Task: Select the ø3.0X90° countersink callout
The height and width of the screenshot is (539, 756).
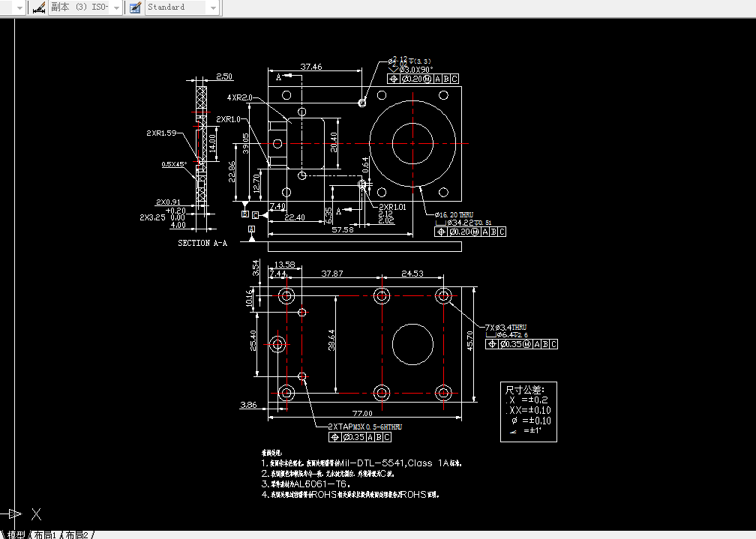Action: (x=411, y=70)
